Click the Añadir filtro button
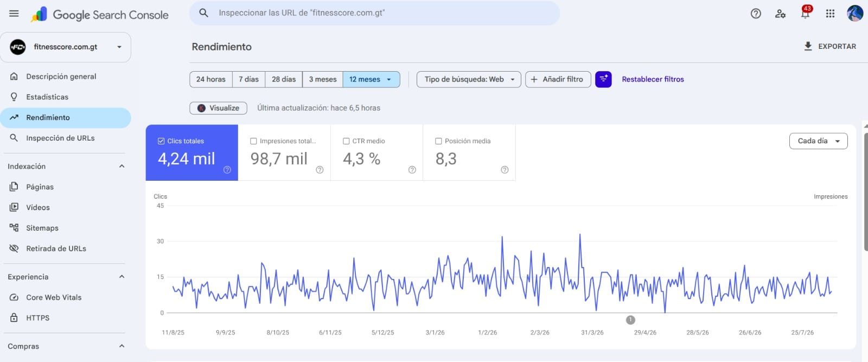Screen dimensions: 868x362 [558, 79]
